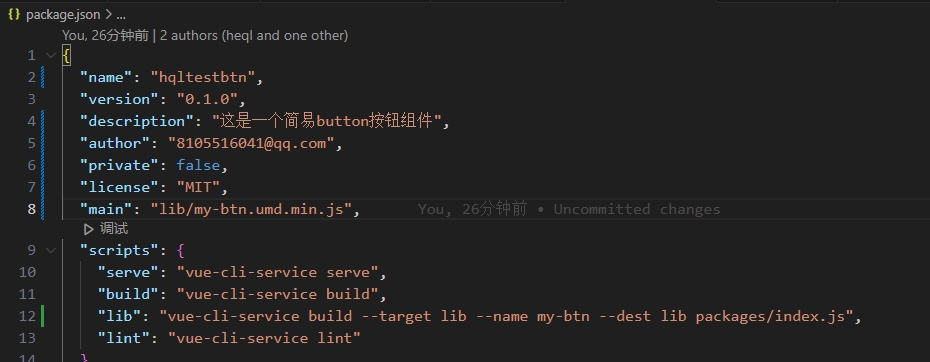
Task: Click the blue modified gutter marker on line 8
Action: (42, 209)
